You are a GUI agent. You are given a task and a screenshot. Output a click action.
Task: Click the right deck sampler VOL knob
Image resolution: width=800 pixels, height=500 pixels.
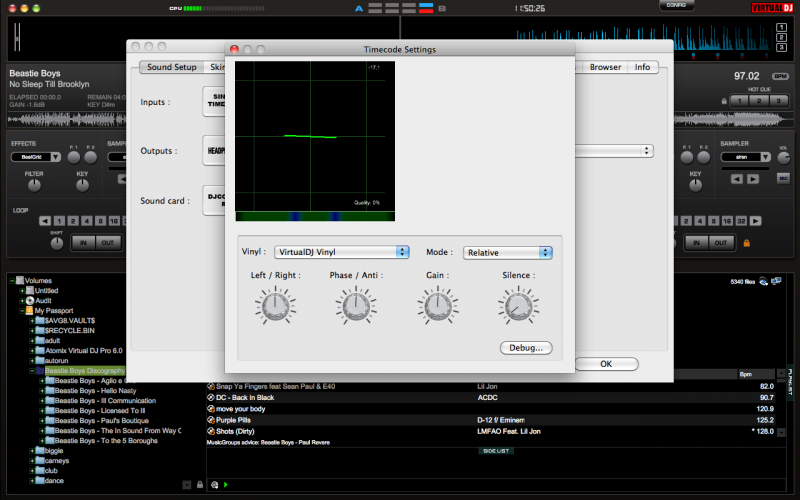[x=784, y=158]
